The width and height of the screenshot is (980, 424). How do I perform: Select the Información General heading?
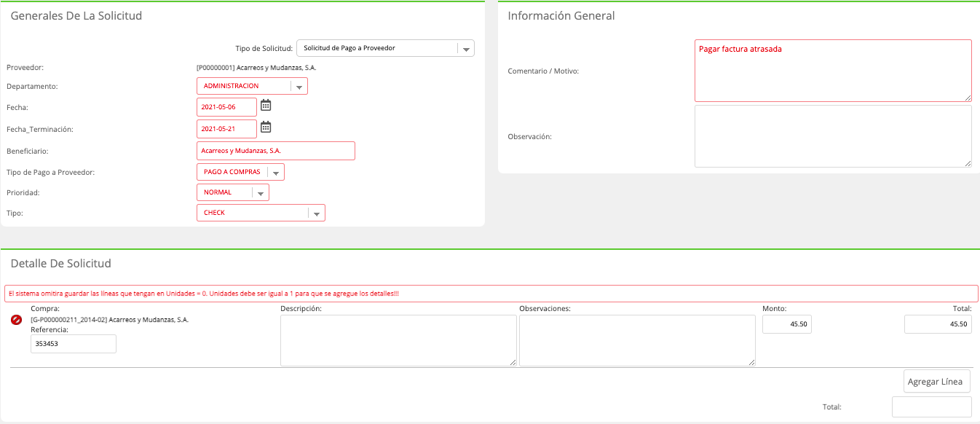[x=561, y=15]
